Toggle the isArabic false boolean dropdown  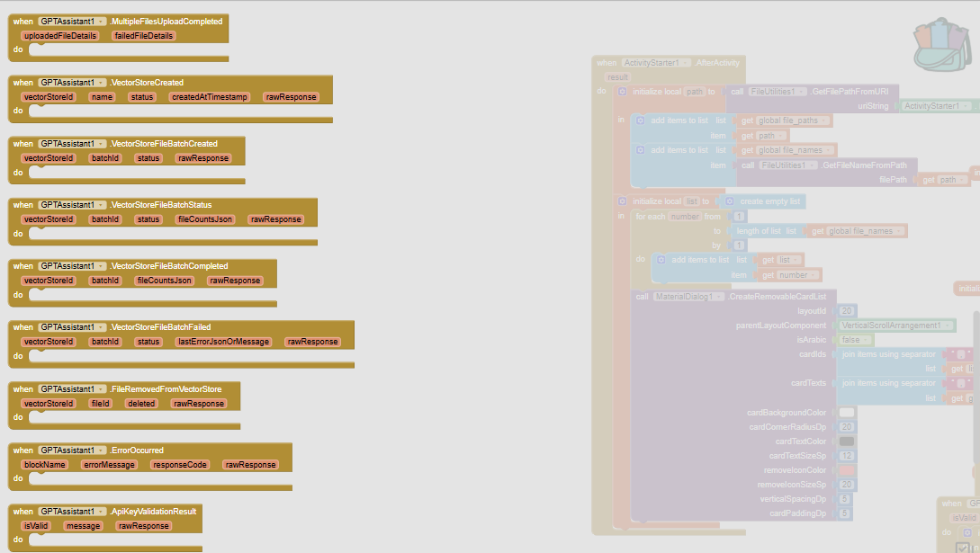(868, 340)
